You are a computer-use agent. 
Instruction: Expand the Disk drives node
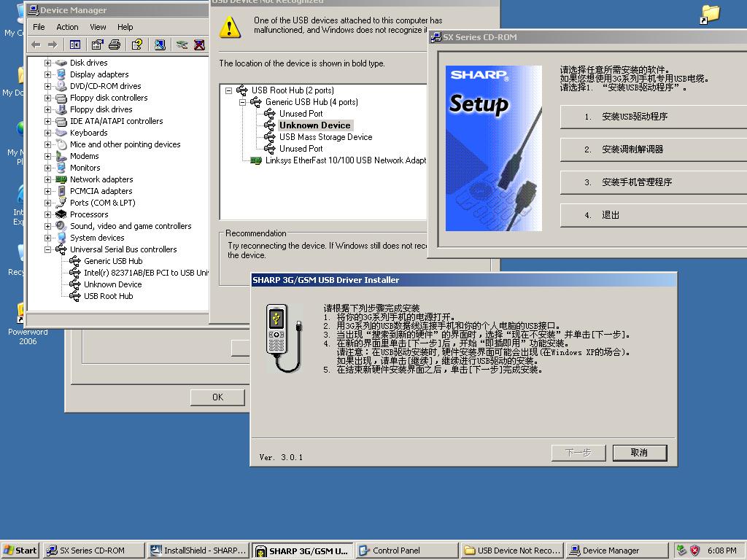[x=48, y=63]
